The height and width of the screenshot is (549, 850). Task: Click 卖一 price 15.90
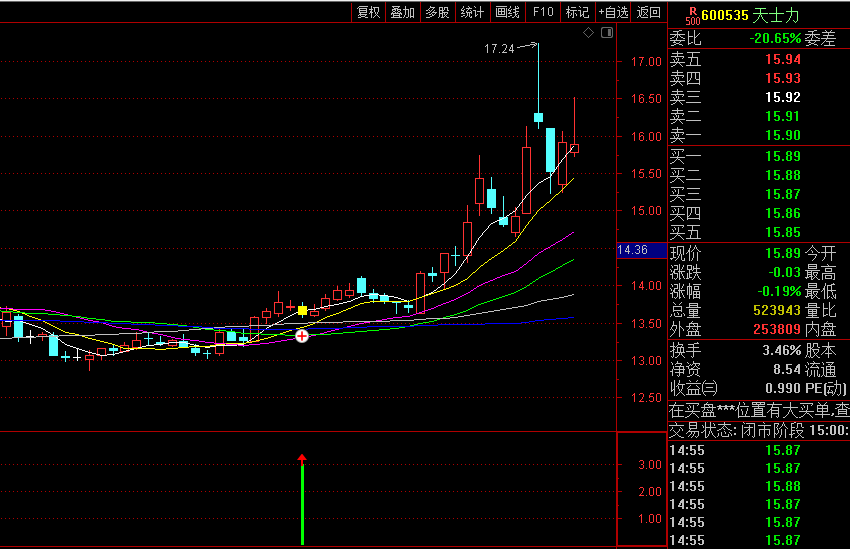[783, 135]
